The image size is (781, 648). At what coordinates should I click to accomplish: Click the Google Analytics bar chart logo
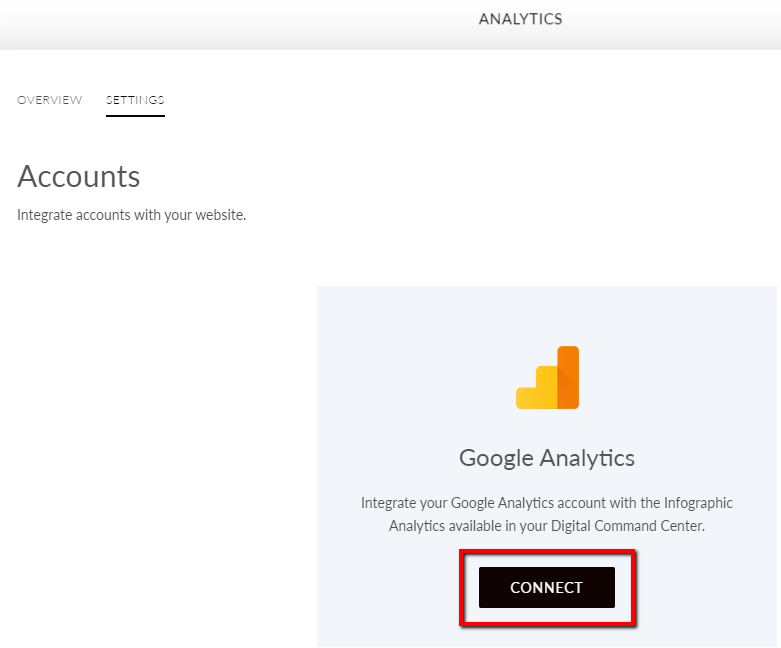(x=547, y=378)
